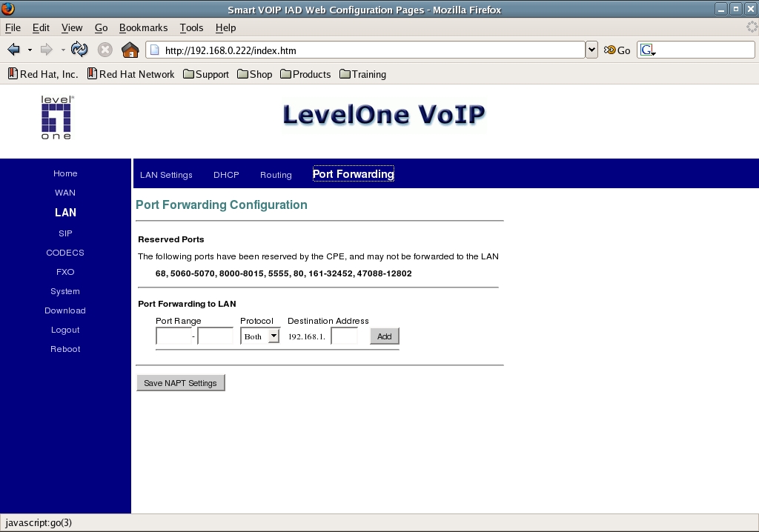Screen dimensions: 759x532
Task: Expand the address bar history dropdown
Action: click(591, 50)
